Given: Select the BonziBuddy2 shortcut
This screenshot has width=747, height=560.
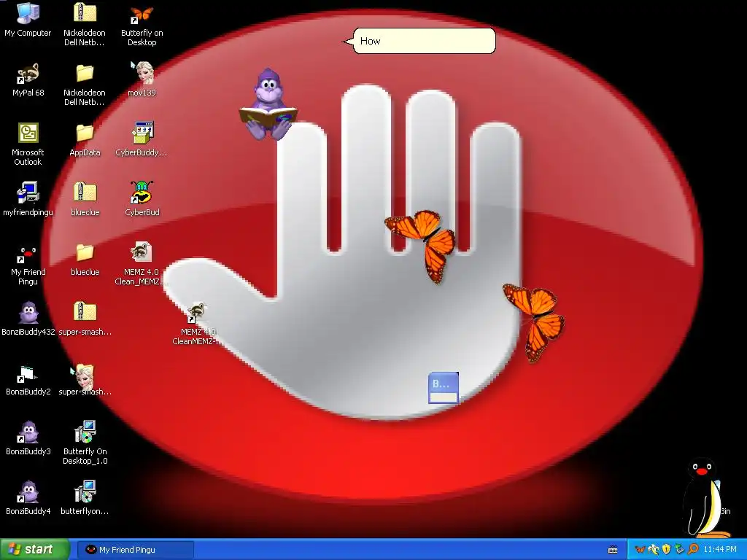Looking at the screenshot, I should 28,379.
